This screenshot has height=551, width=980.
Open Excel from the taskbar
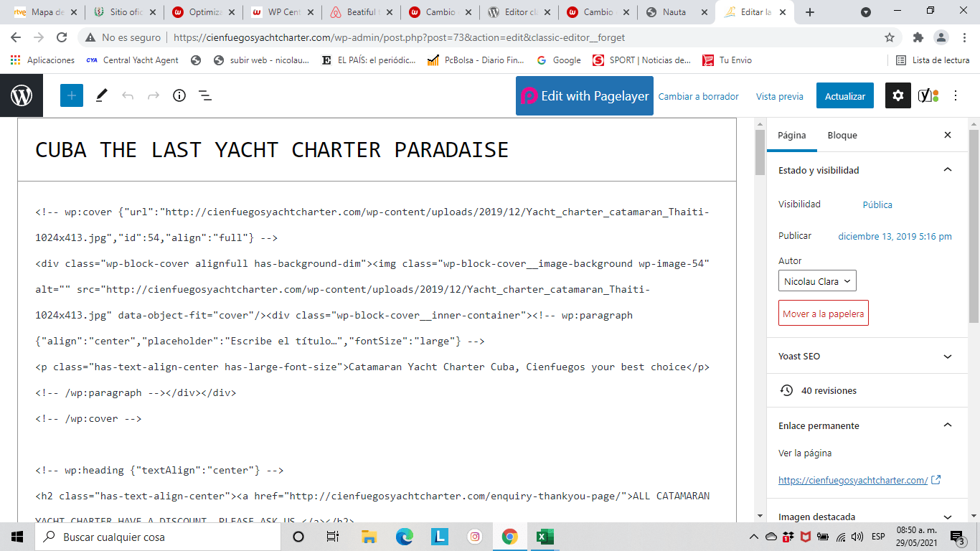coord(545,537)
